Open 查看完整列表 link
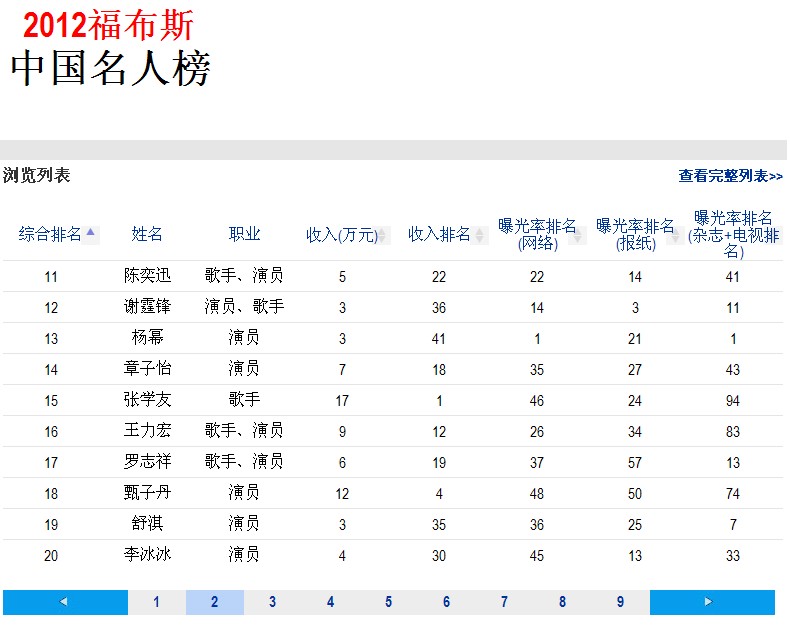 pyautogui.click(x=730, y=176)
